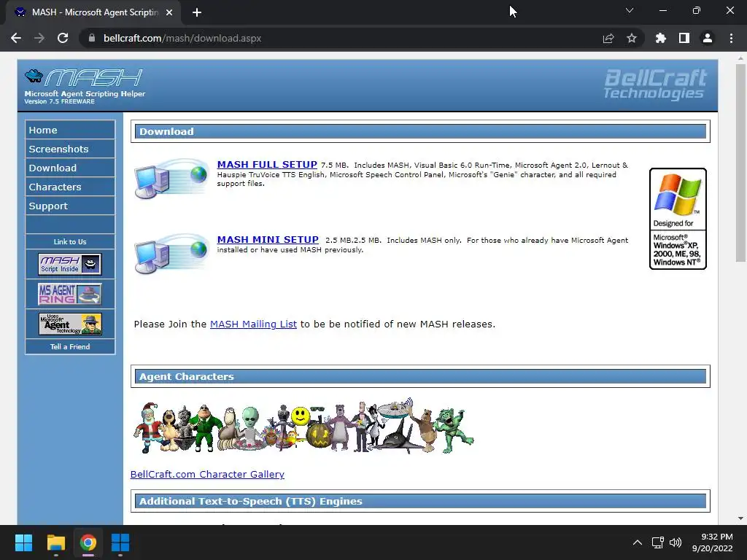Open the Windows Start button
This screenshot has height=560, width=747.
coord(23,542)
